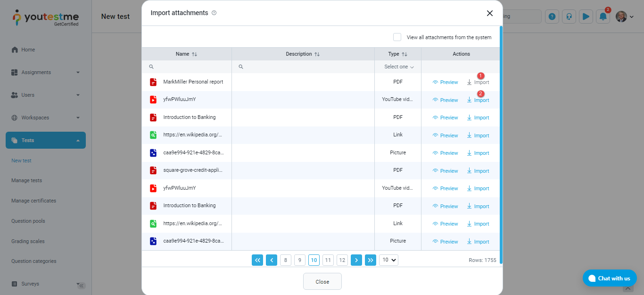This screenshot has width=644, height=295.
Task: Go to the first page of results
Action: [257, 260]
